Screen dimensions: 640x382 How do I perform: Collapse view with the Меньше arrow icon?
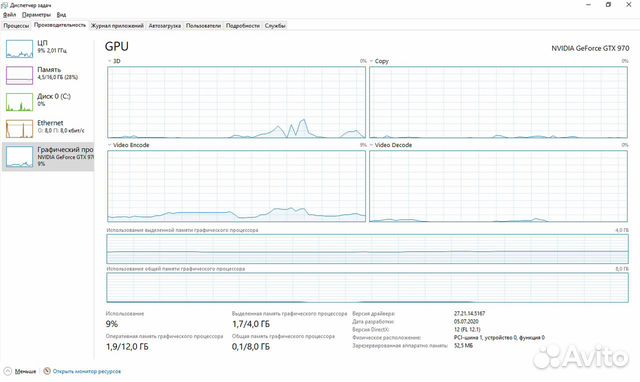pos(7,371)
